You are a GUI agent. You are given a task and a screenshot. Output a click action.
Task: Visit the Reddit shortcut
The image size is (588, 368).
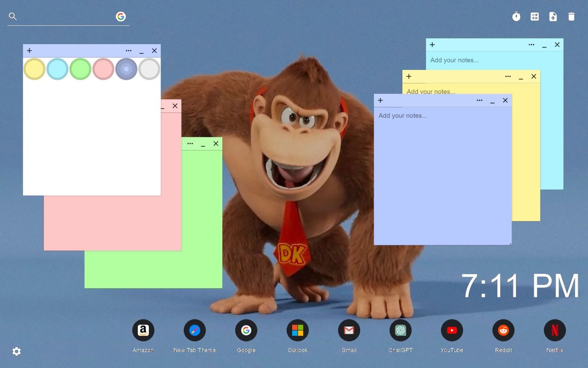tap(503, 330)
